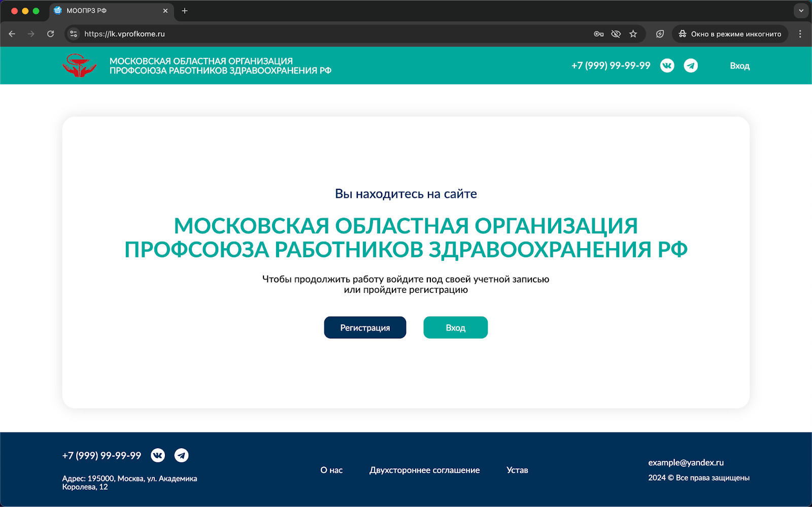The width and height of the screenshot is (812, 507).
Task: Reload the current page
Action: pyautogui.click(x=50, y=33)
